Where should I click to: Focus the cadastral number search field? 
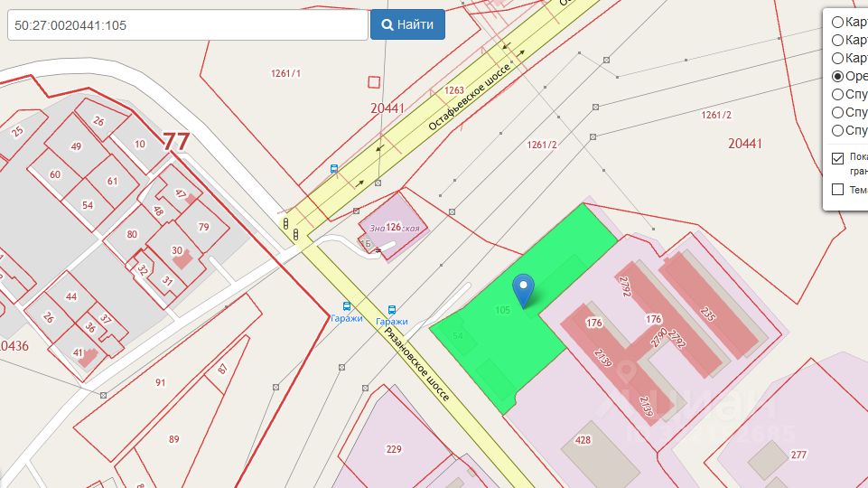[188, 25]
